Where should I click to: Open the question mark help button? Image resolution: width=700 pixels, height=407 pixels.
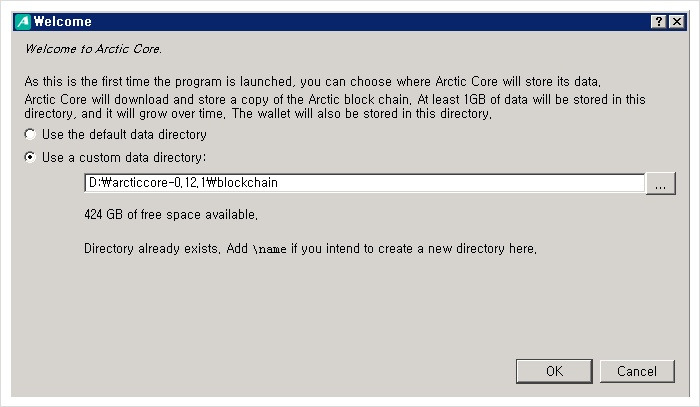[658, 21]
